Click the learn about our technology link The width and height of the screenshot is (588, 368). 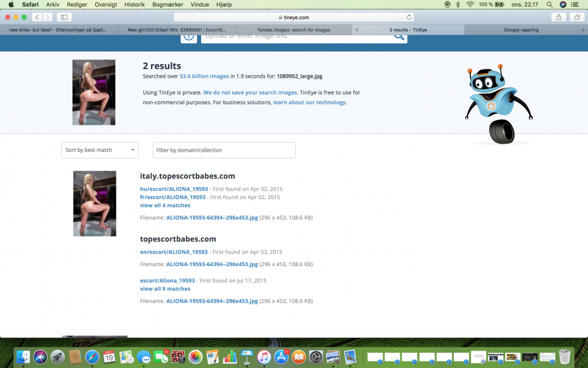pyautogui.click(x=309, y=102)
